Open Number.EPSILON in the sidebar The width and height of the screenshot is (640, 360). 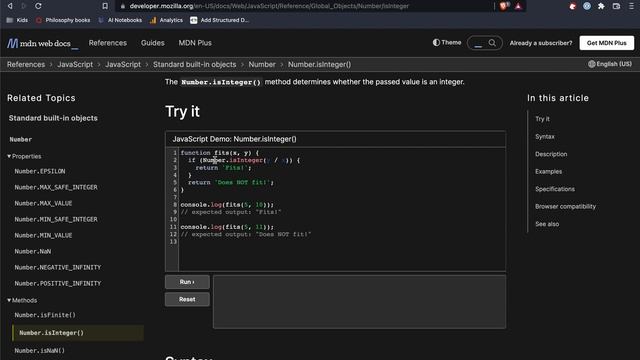tap(40, 171)
